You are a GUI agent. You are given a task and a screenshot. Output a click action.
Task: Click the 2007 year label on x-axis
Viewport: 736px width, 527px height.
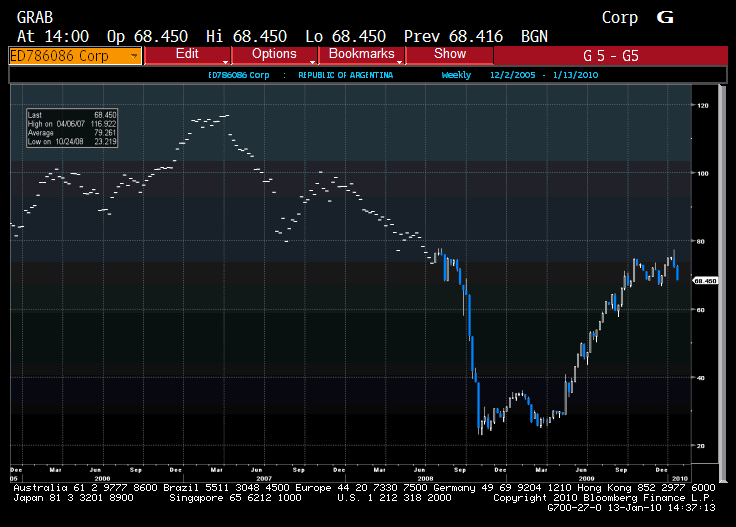point(264,479)
